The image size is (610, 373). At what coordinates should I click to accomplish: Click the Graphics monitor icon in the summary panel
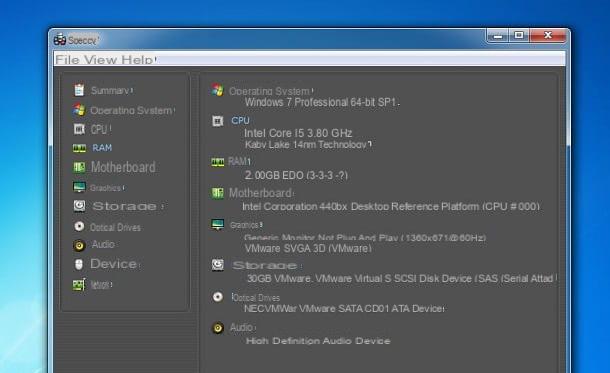pos(217,224)
